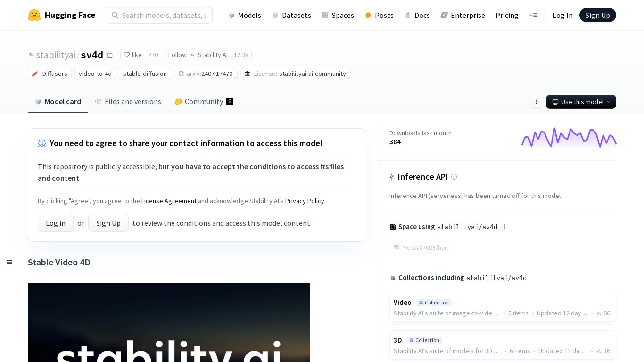Open the Community tab
This screenshot has height=362, width=644.
204,102
